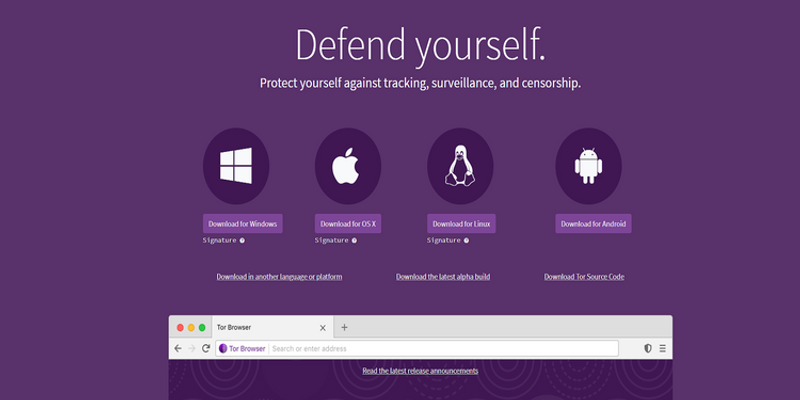This screenshot has height=400, width=800.
Task: Close the Tor Browser tab
Action: (322, 328)
